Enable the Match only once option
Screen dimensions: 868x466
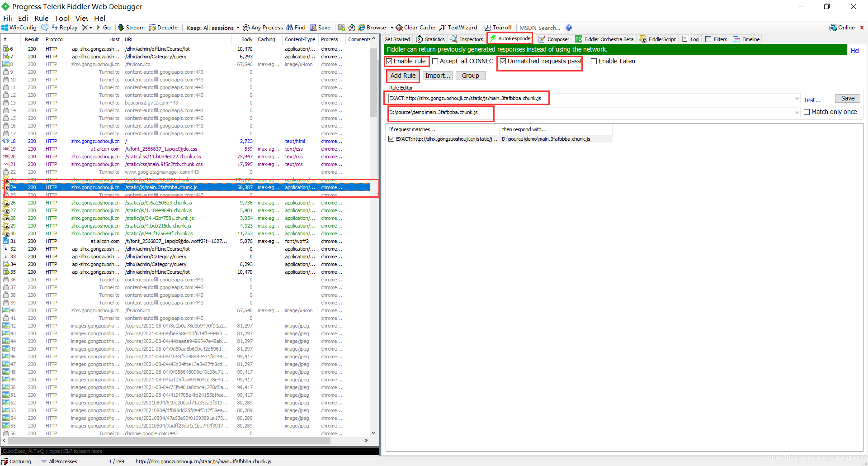coord(807,112)
